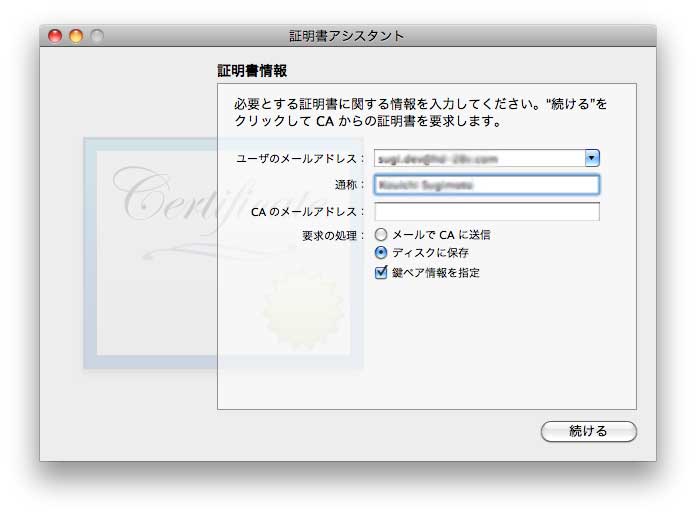The image size is (696, 516).
Task: Click the 要求の処理 label
Action: 334,235
